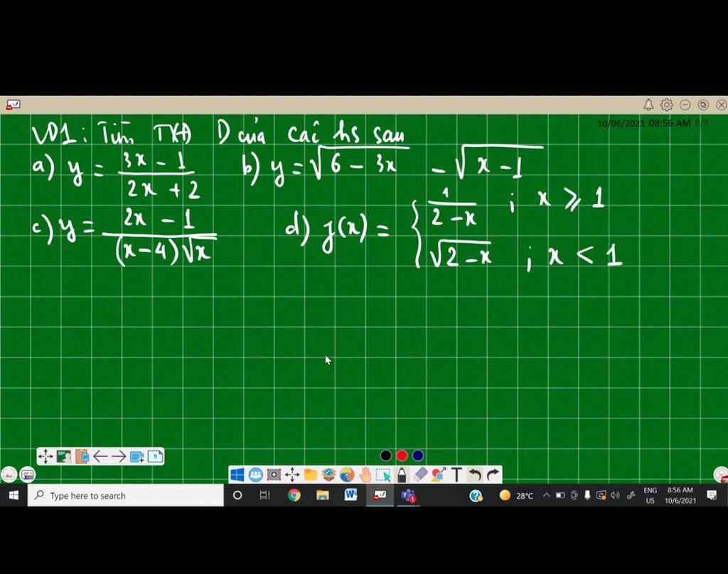728x574 pixels.
Task: Open the Windows Start menu
Action: point(14,496)
